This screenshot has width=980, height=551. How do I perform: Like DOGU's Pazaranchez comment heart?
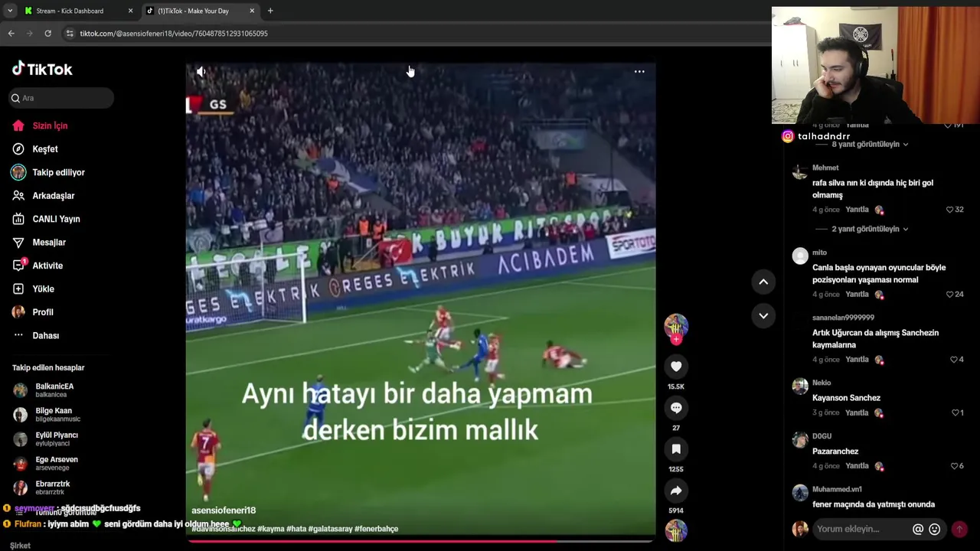(x=953, y=466)
